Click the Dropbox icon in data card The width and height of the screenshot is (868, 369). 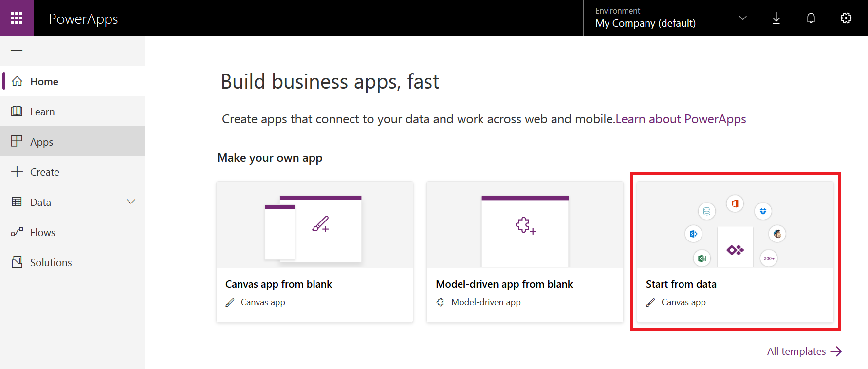(x=763, y=211)
